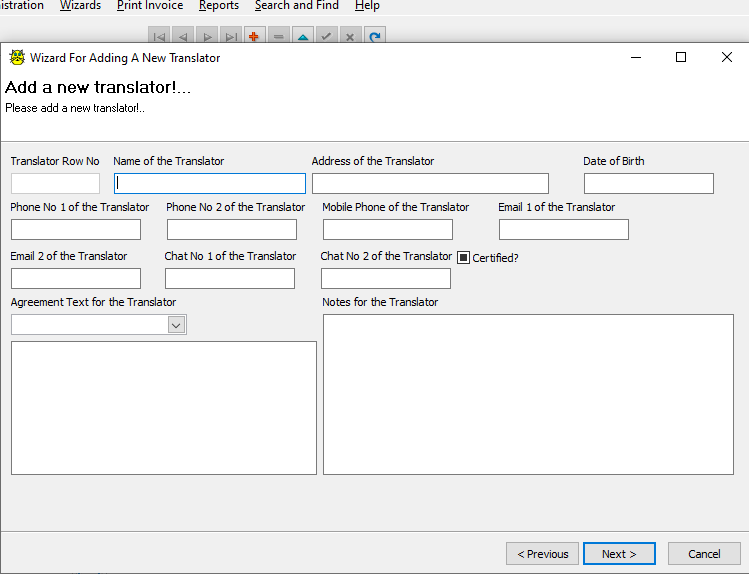Click the 'Translator Row No' label

pos(55,161)
